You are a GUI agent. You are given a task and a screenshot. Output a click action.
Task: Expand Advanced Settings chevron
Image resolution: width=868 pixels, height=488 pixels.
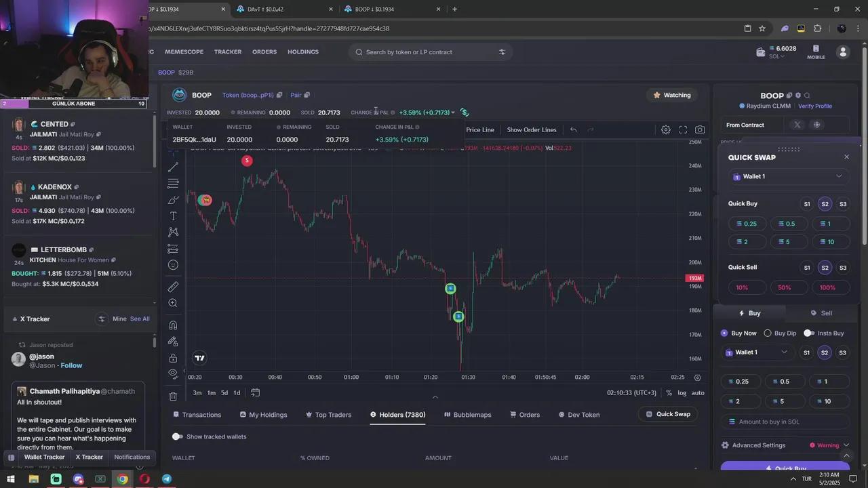point(846,445)
